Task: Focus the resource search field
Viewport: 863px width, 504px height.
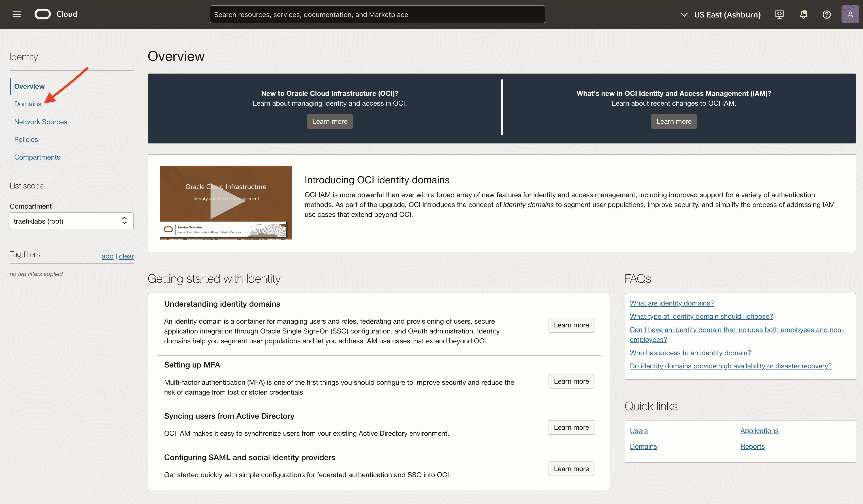Action: pos(377,14)
